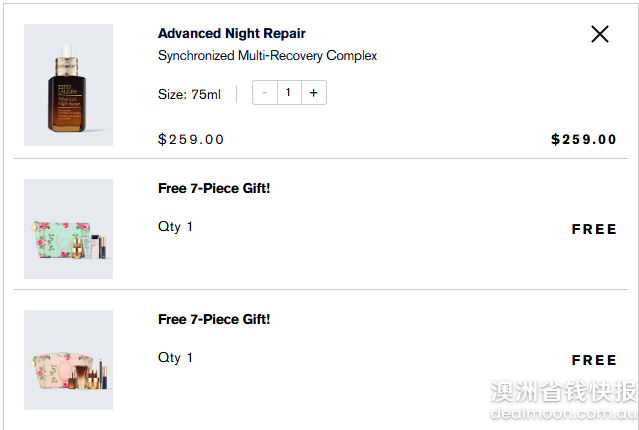Open the second Free 7-Piece Gift title
Screen dimensions: 639x430
tap(214, 319)
